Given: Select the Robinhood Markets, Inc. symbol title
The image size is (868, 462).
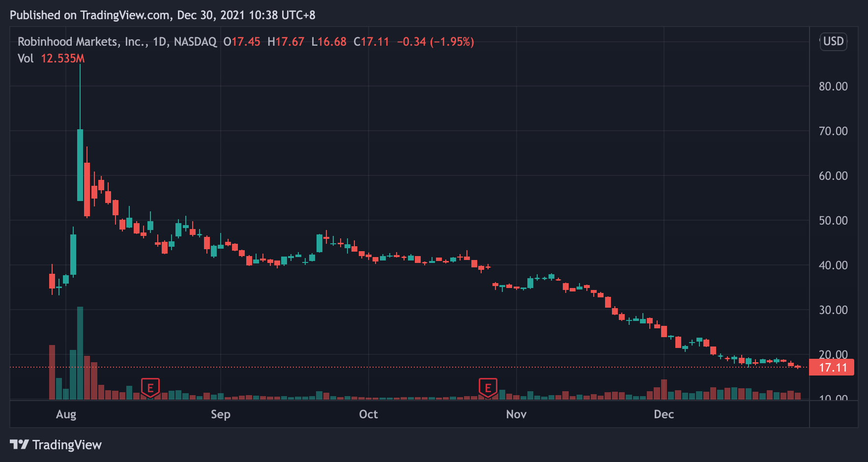Looking at the screenshot, I should click(82, 42).
